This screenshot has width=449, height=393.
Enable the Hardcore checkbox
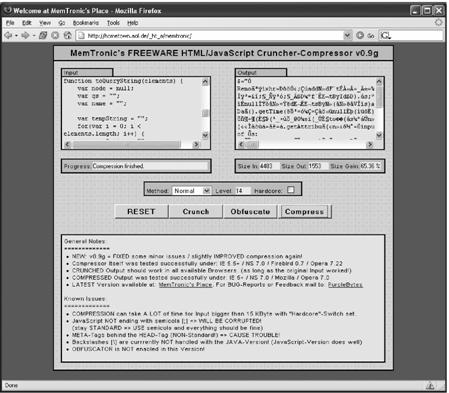[291, 190]
